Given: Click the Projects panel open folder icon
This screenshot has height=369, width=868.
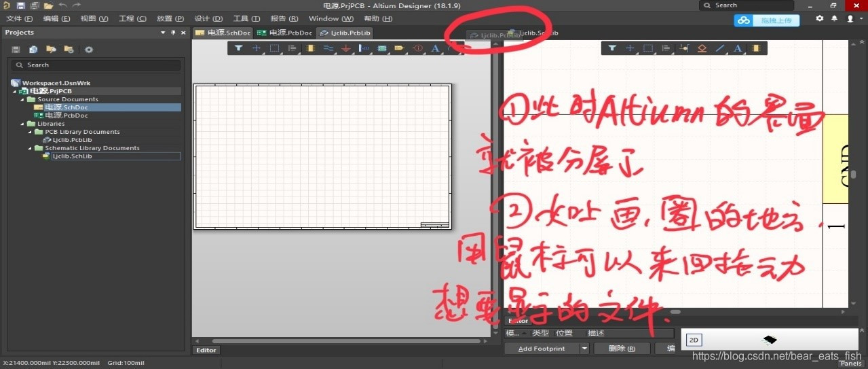Looking at the screenshot, I should (51, 50).
